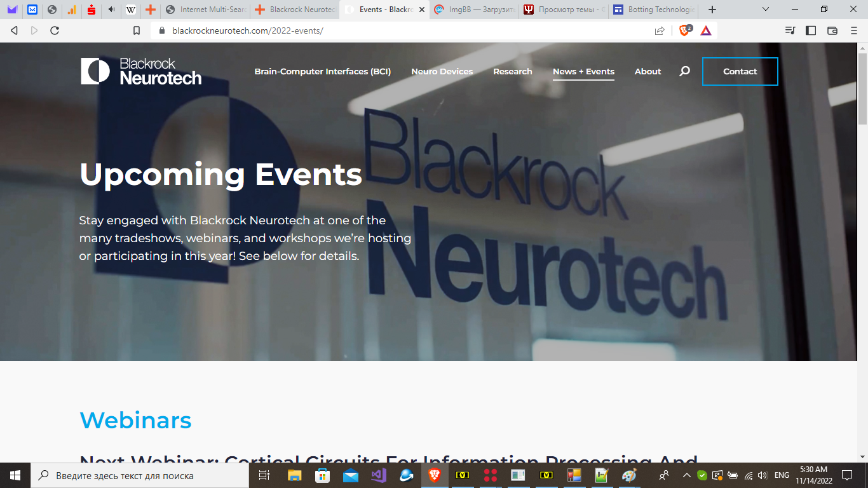
Task: Show hidden system tray icons chevron
Action: pos(686,475)
